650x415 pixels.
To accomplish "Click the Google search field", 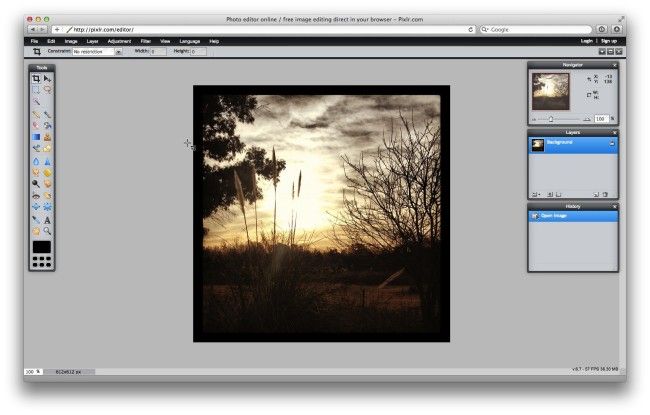I will click(536, 29).
